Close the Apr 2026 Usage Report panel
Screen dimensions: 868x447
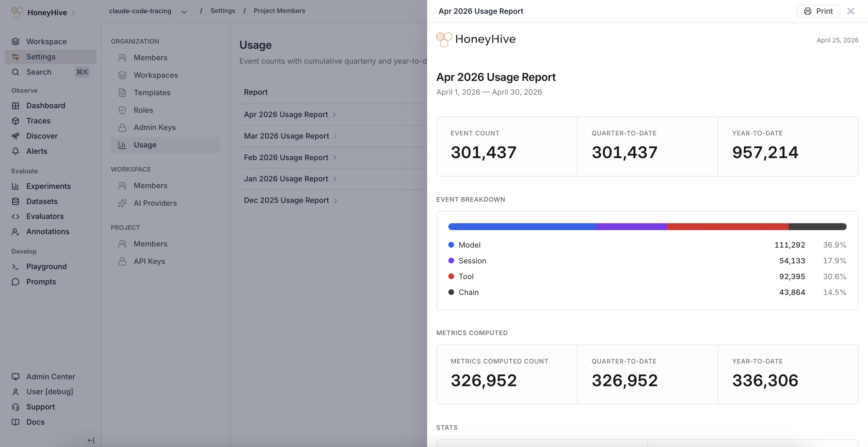coord(851,11)
